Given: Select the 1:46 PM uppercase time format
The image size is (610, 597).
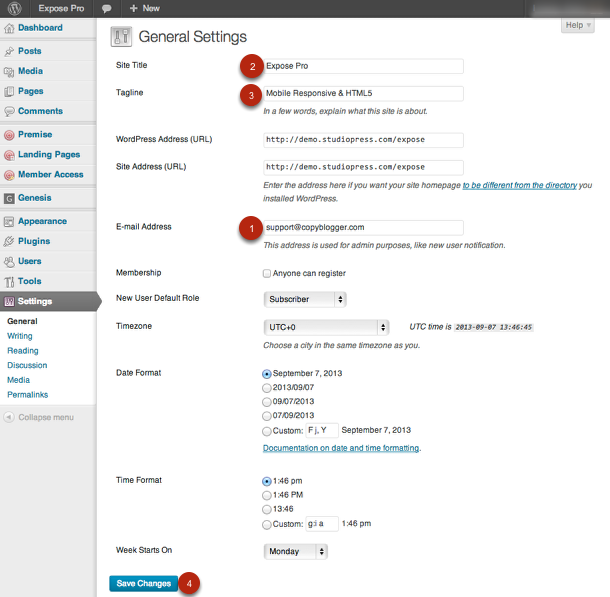Looking at the screenshot, I should coord(266,495).
